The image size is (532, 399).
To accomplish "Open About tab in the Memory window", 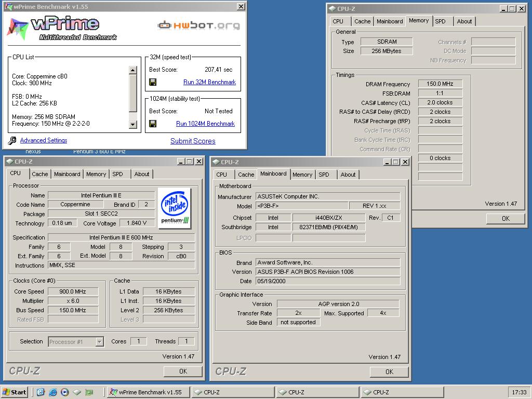I will click(x=464, y=21).
